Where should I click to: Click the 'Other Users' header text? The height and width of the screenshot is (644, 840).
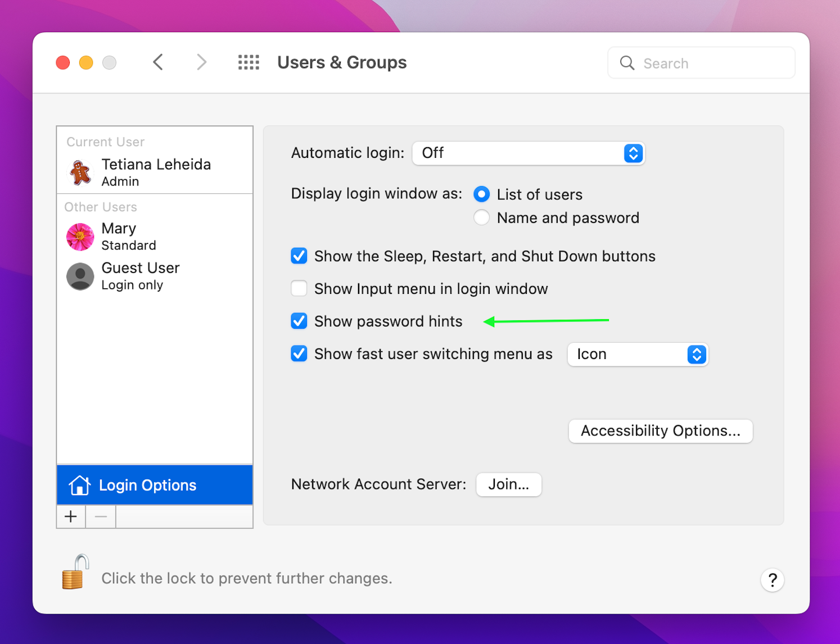point(101,207)
